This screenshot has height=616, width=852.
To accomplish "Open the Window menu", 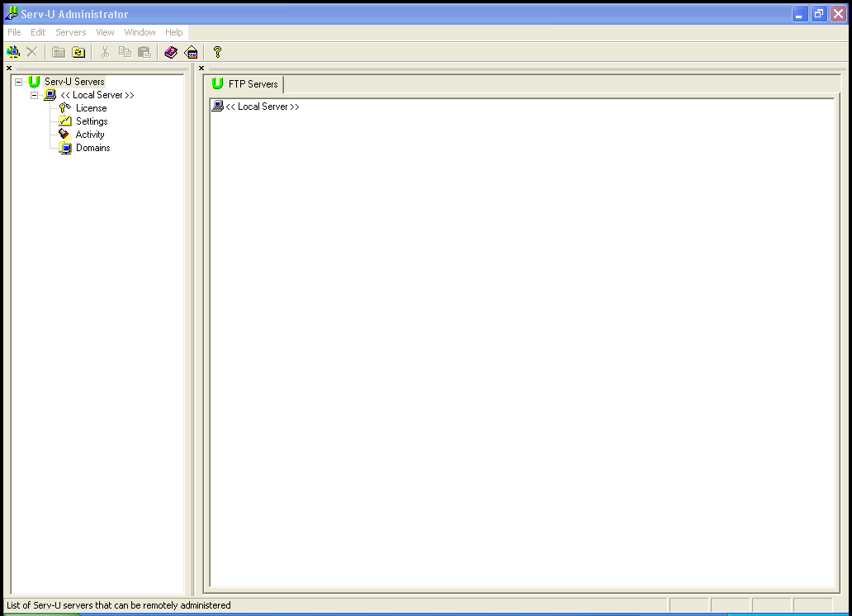I will pyautogui.click(x=140, y=33).
